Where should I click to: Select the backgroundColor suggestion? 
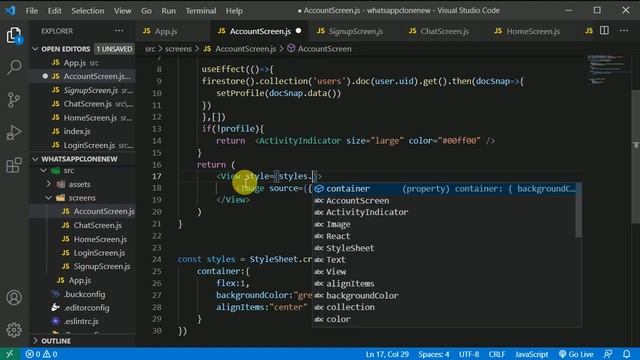point(445,295)
